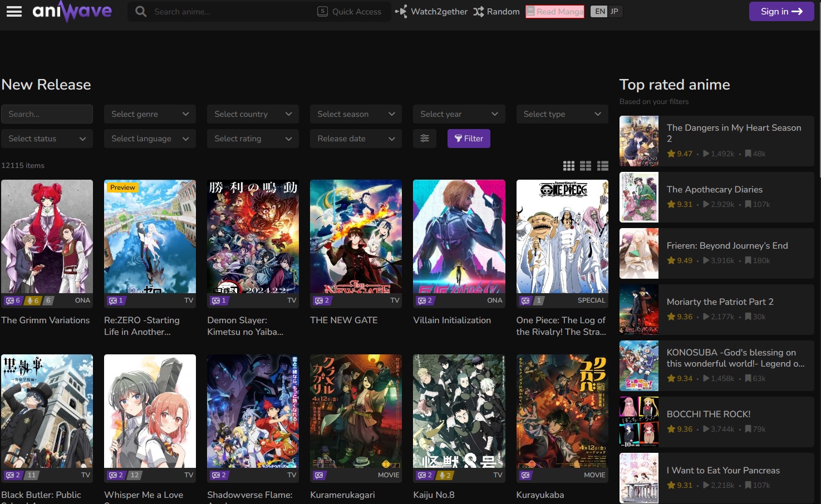Click The Grimm Variations subtitle count badge
The image size is (821, 504).
coord(13,300)
